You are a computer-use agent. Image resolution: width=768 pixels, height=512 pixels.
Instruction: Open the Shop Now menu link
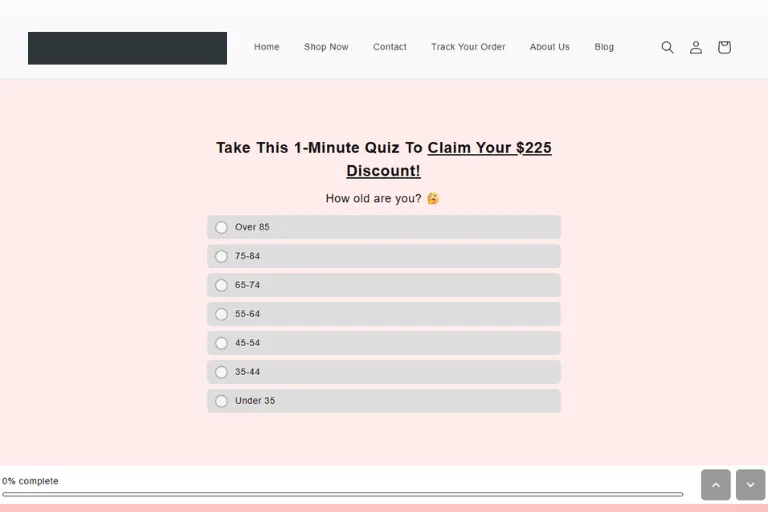tap(326, 47)
